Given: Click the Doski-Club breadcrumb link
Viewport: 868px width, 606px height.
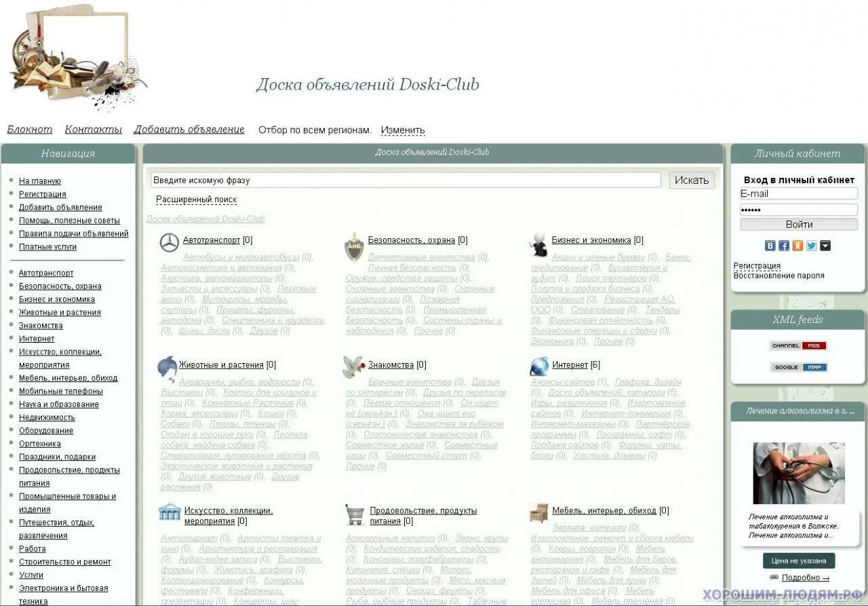Looking at the screenshot, I should [x=205, y=219].
